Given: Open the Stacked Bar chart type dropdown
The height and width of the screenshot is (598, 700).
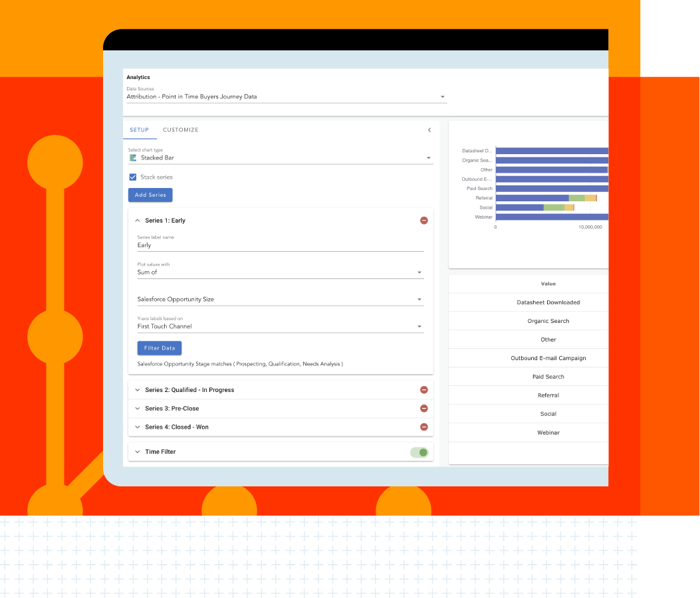Looking at the screenshot, I should [x=281, y=158].
